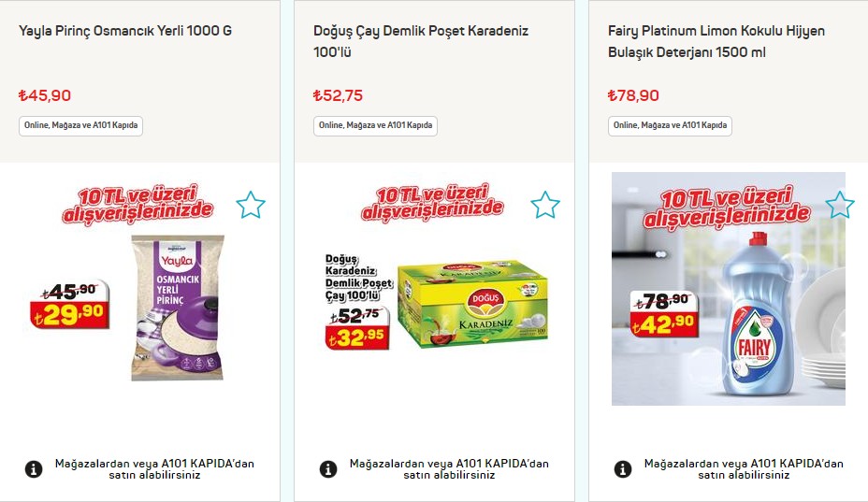Favorite the Doğuş Çay product star

click(x=545, y=205)
